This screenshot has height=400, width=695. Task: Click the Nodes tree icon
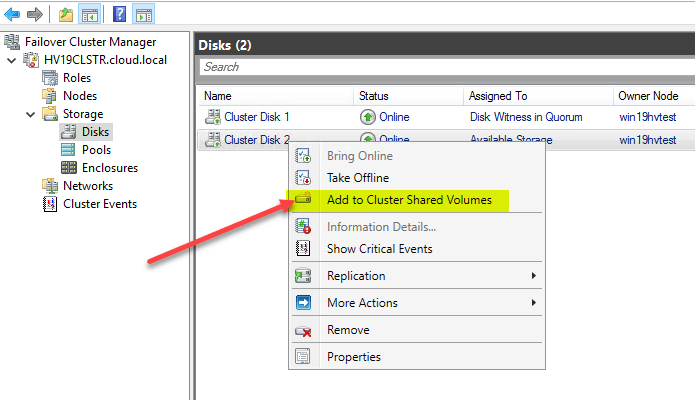(x=49, y=96)
